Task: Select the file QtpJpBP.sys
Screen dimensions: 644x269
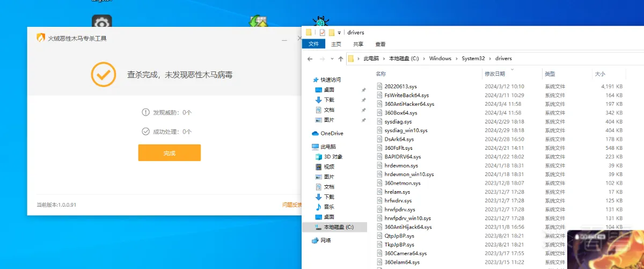Action: coord(399,236)
